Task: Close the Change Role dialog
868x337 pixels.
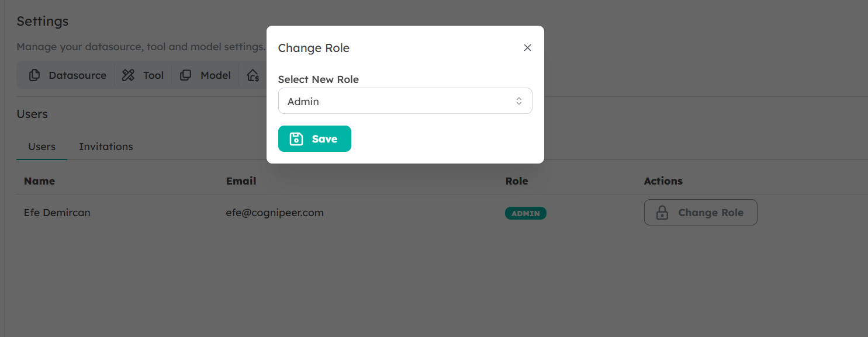Action: coord(527,48)
